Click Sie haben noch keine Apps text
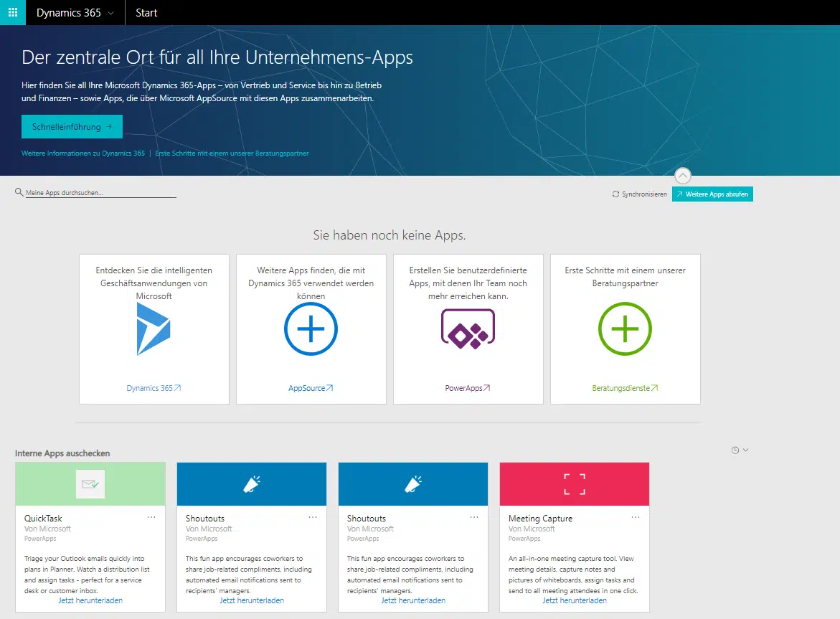The height and width of the screenshot is (619, 840). [390, 235]
